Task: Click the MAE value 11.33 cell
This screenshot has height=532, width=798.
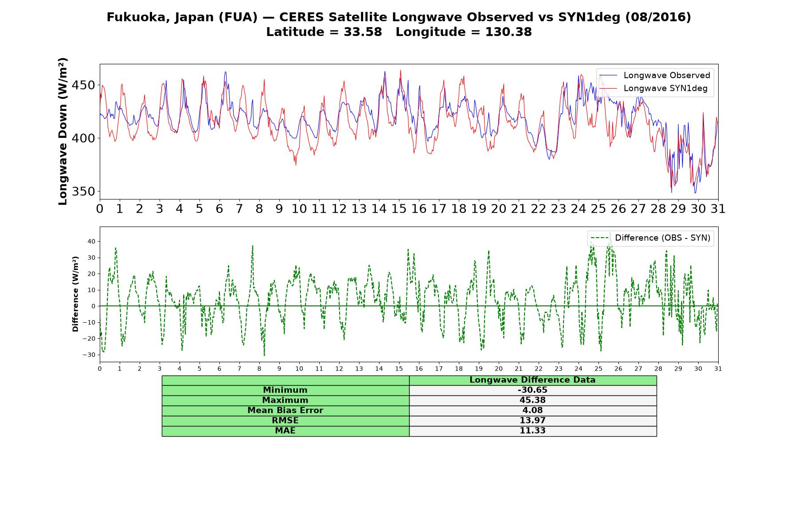Action: 533,431
